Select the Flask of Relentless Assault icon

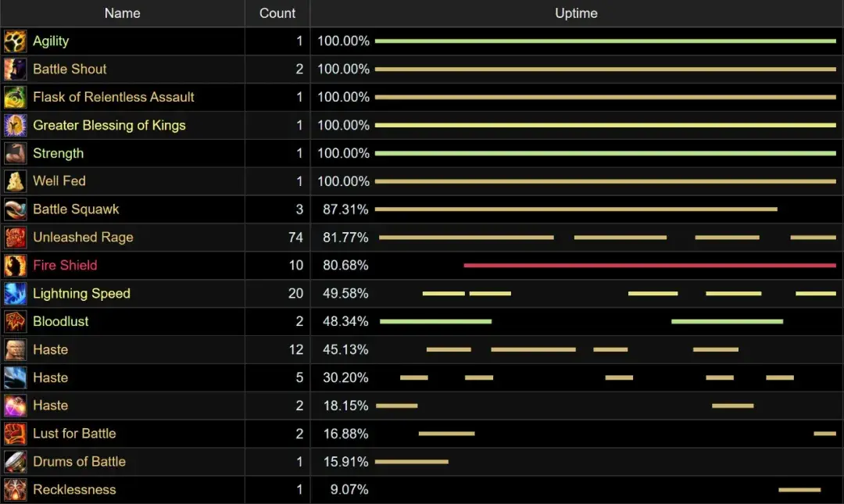[15, 98]
